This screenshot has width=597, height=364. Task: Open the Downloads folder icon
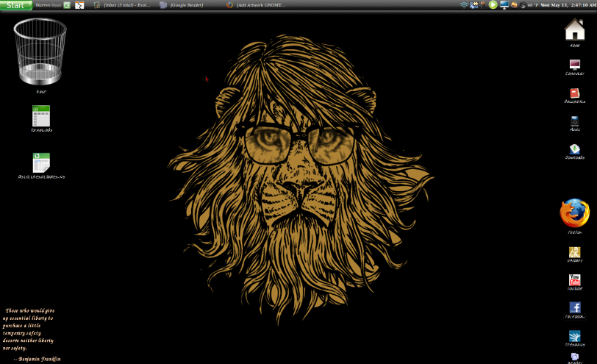pos(574,149)
